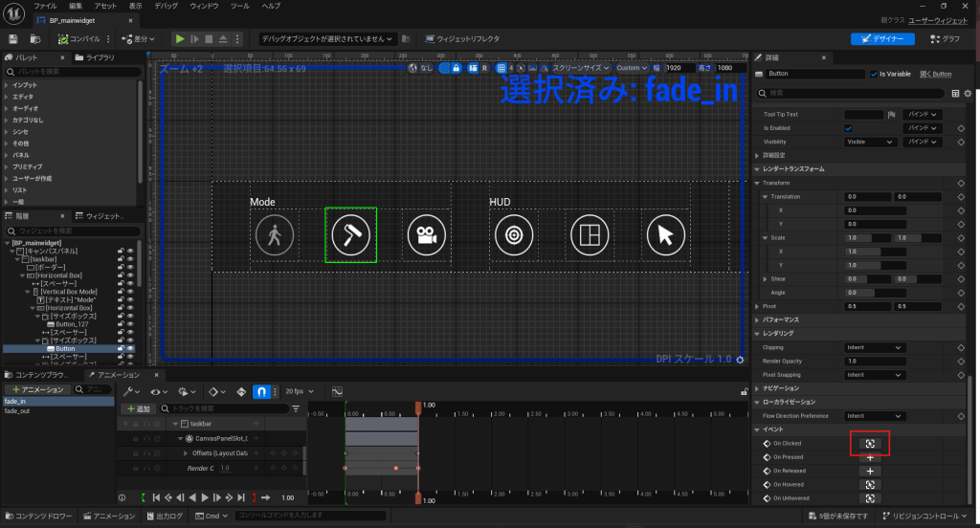Click the Save icon in the toolbar
Image resolution: width=980 pixels, height=528 pixels.
[x=13, y=39]
